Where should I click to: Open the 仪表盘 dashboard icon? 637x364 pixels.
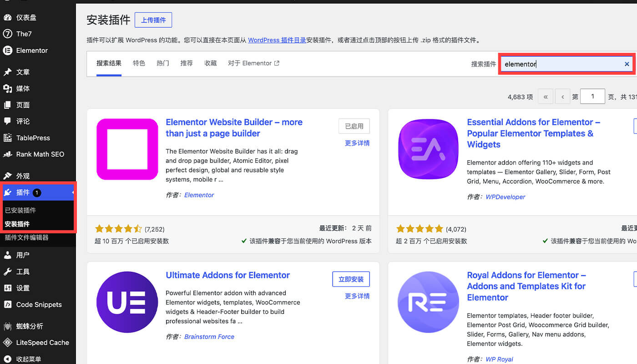tap(7, 17)
